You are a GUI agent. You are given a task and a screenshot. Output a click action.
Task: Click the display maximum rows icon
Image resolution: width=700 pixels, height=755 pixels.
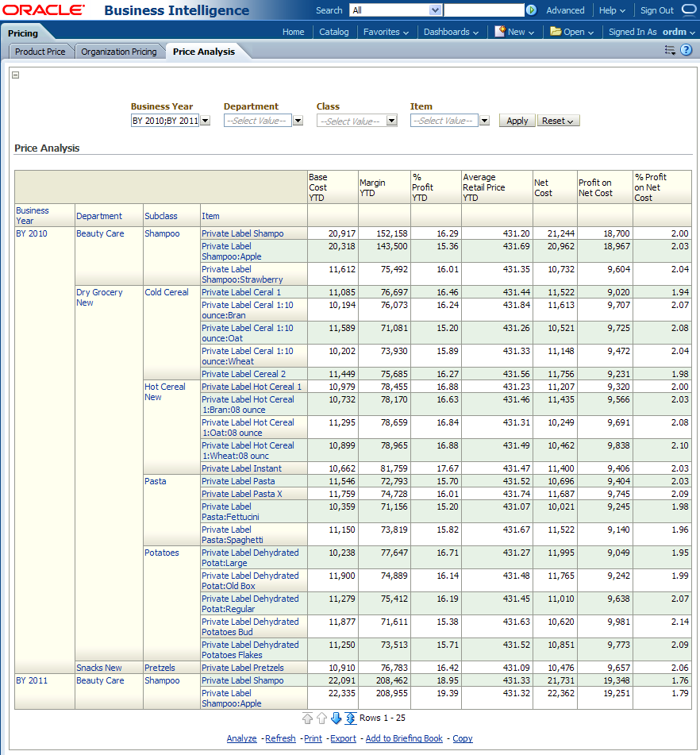[x=350, y=718]
